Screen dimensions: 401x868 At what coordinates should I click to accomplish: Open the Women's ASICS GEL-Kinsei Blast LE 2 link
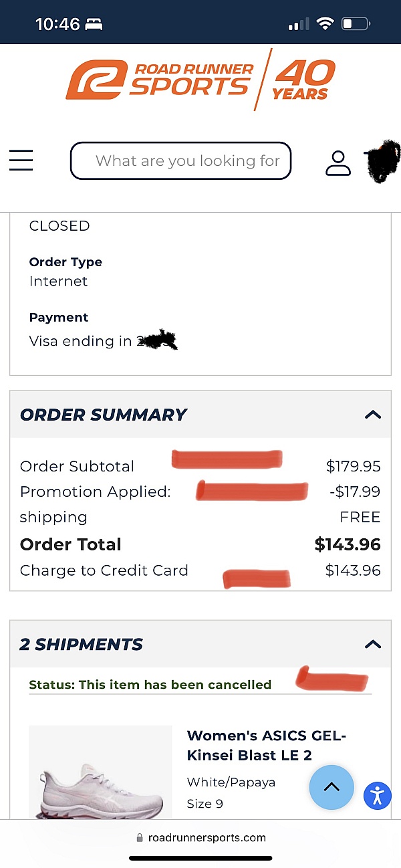coord(267,746)
